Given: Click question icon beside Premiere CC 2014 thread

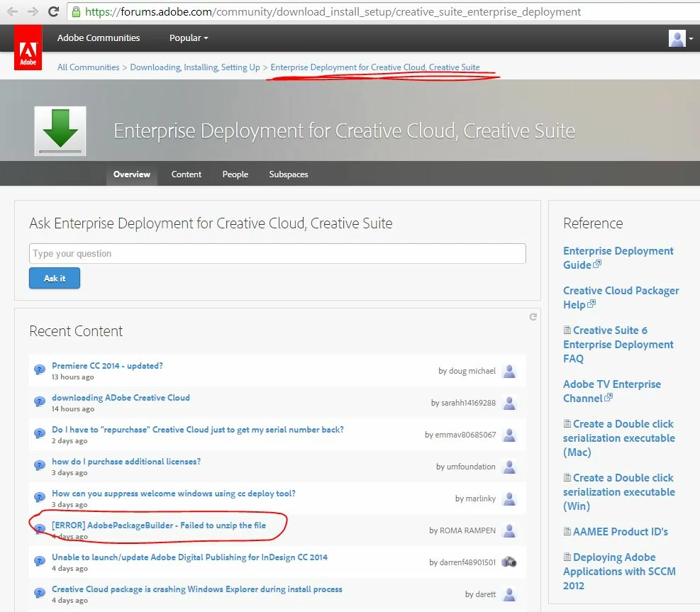Looking at the screenshot, I should 40,369.
